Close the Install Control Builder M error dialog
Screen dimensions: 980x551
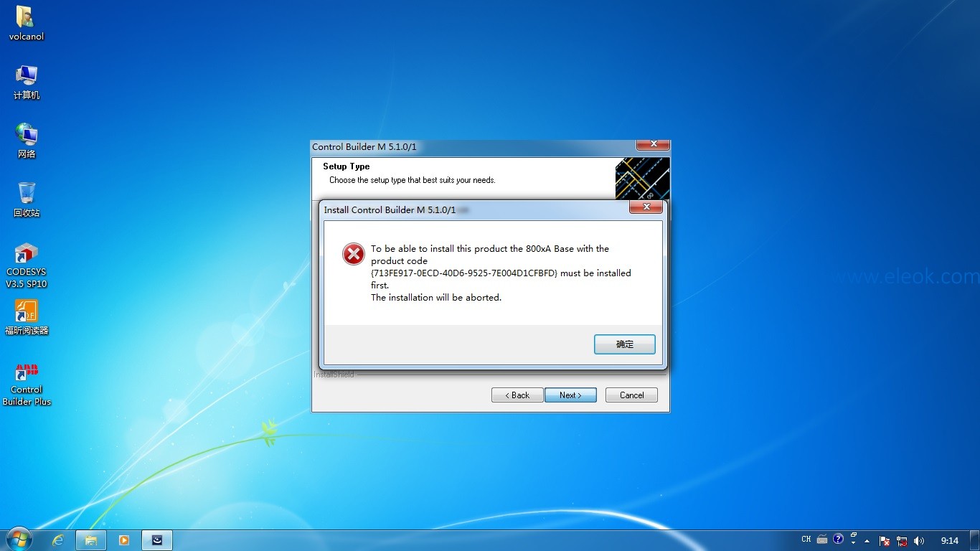coord(646,207)
